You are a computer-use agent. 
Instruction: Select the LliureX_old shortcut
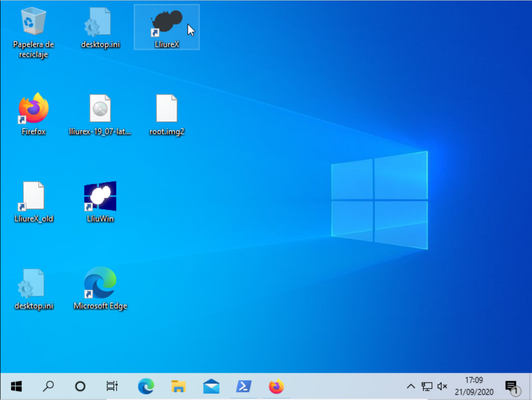(x=34, y=202)
